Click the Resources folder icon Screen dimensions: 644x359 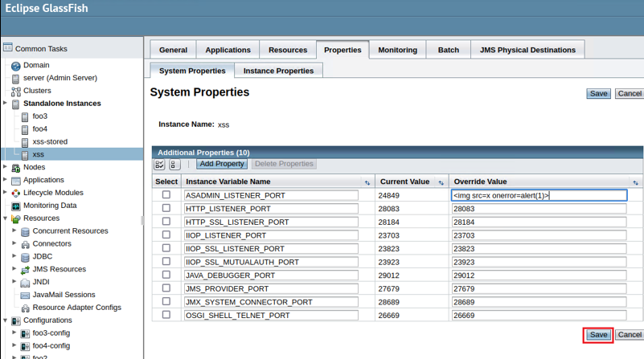point(15,218)
